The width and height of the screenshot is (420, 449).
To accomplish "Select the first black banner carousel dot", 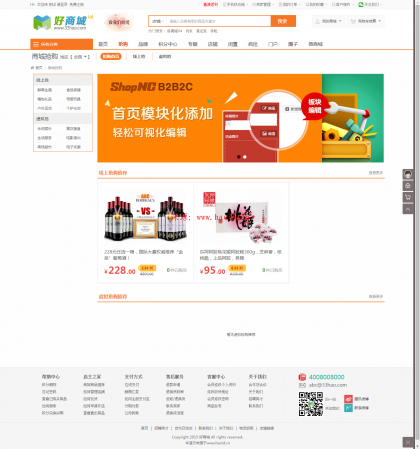I will tap(239, 157).
